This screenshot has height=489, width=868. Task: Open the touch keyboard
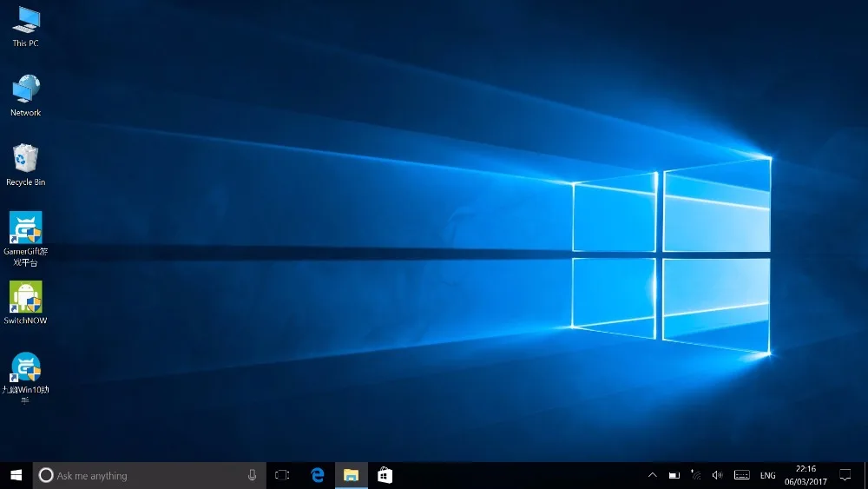742,475
